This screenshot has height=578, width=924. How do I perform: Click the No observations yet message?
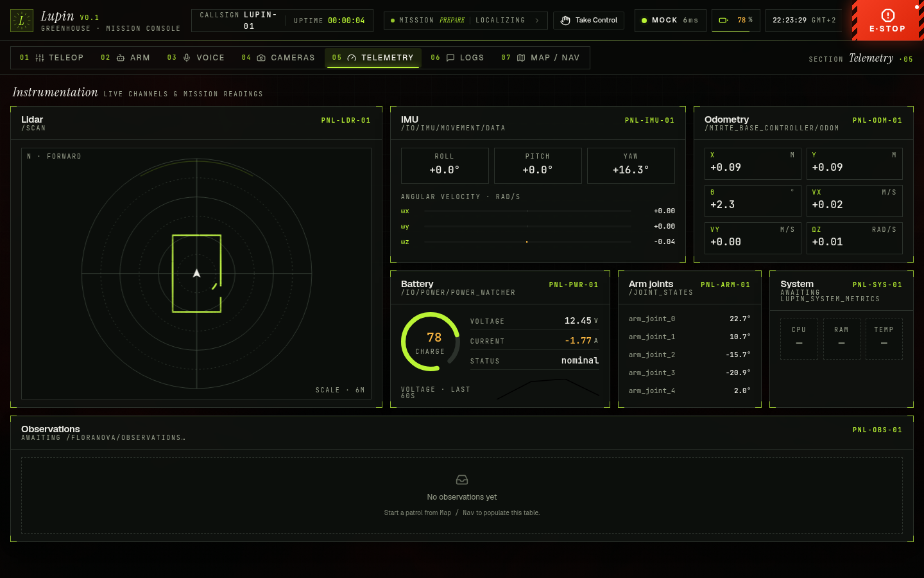[462, 497]
